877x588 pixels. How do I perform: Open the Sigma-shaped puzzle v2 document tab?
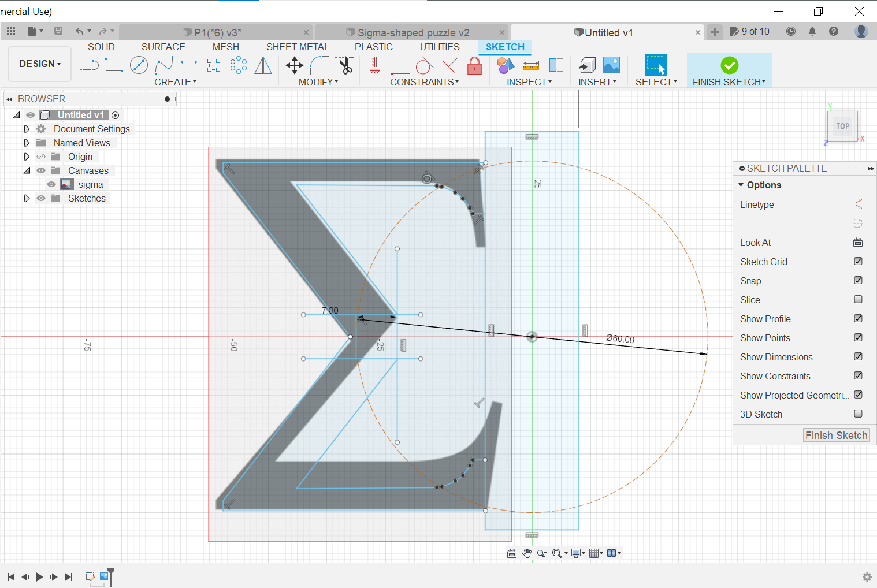click(x=413, y=32)
